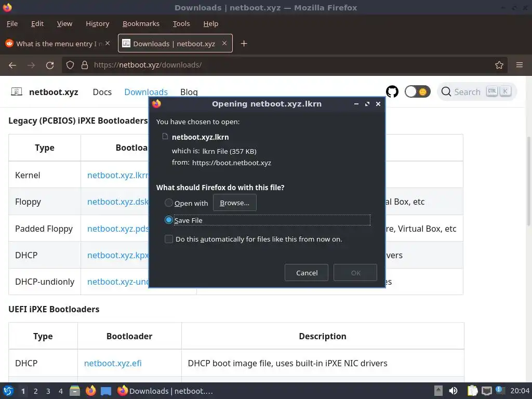Click the 'https://boot.netboot.xyz' source text

coord(231,163)
